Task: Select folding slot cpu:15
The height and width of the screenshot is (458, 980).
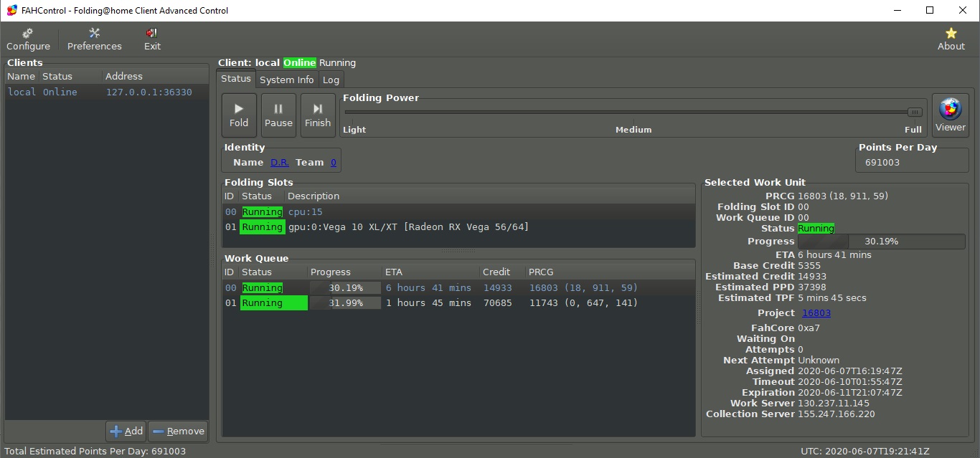Action: 458,212
